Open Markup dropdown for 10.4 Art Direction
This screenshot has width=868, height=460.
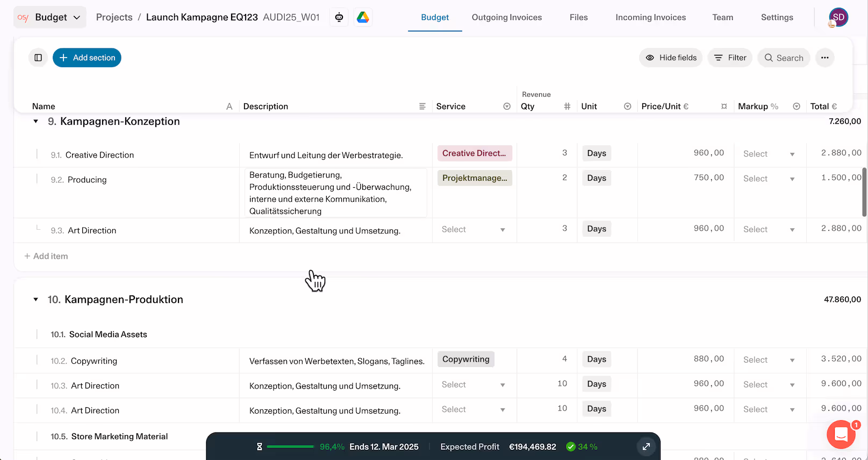(x=769, y=409)
